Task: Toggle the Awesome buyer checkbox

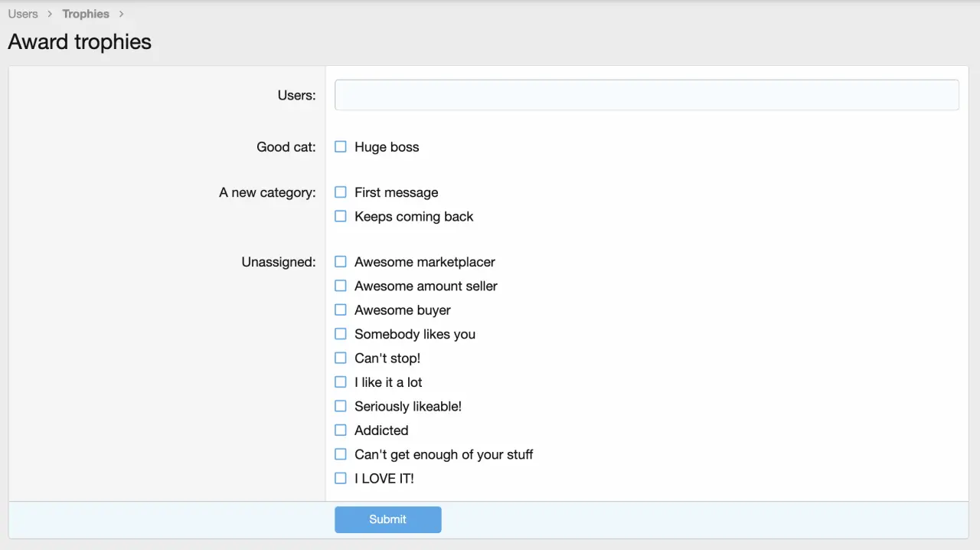Action: coord(341,310)
